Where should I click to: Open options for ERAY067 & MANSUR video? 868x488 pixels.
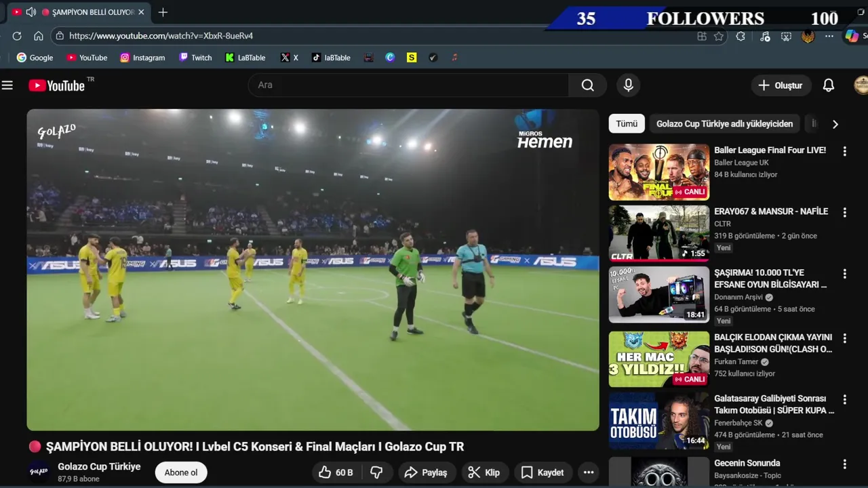844,212
